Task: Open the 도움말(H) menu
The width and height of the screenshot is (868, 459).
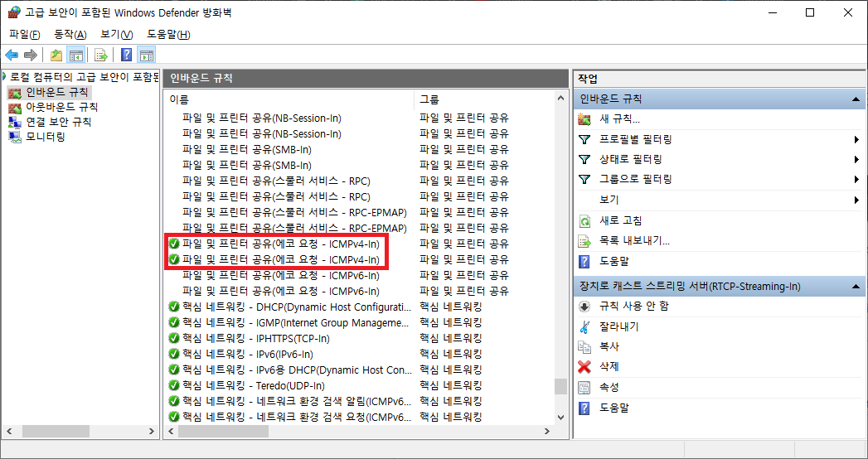Action: (169, 34)
